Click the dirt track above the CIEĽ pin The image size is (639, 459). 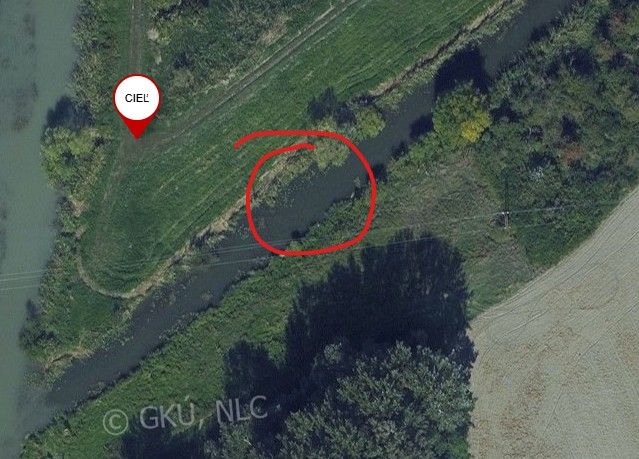click(x=135, y=37)
